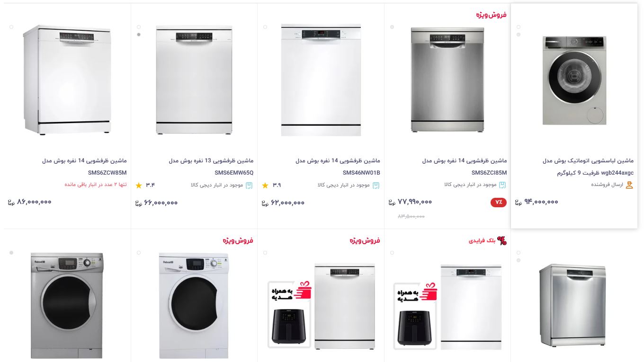Image resolution: width=644 pixels, height=362 pixels.
Task: Click the Digikala warehouse icon under SMS6ZCI85M
Action: pyautogui.click(x=502, y=185)
